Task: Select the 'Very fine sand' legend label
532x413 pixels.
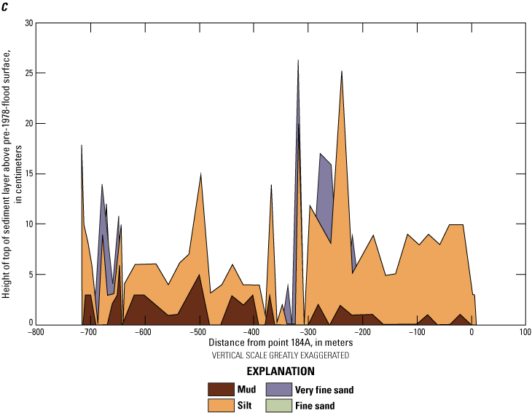Action: [326, 390]
